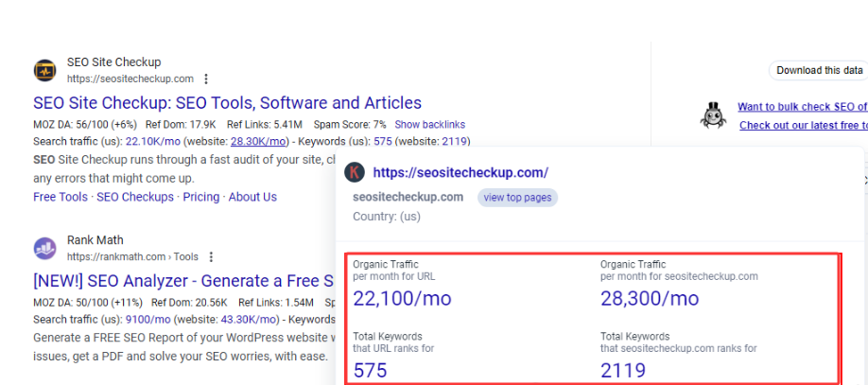Open the About Us sitelink
Screen dimensions: 868x385
pyautogui.click(x=252, y=197)
